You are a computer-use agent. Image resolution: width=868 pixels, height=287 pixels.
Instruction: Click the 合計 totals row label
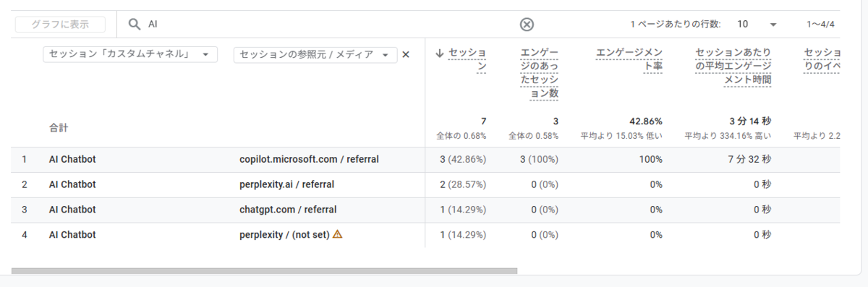click(x=59, y=128)
